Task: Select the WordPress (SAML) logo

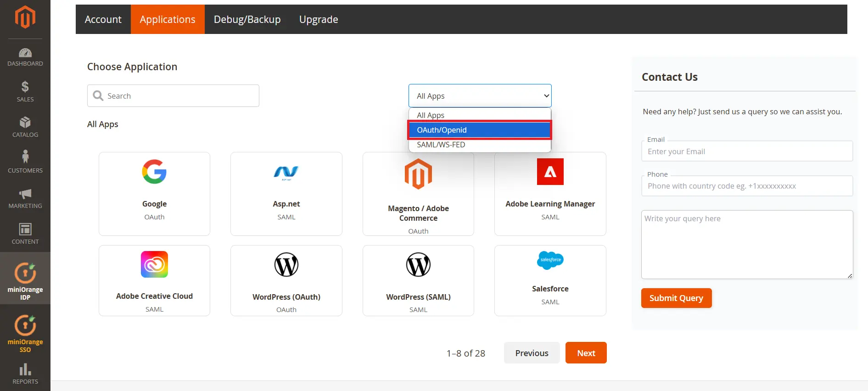Action: coord(418,265)
